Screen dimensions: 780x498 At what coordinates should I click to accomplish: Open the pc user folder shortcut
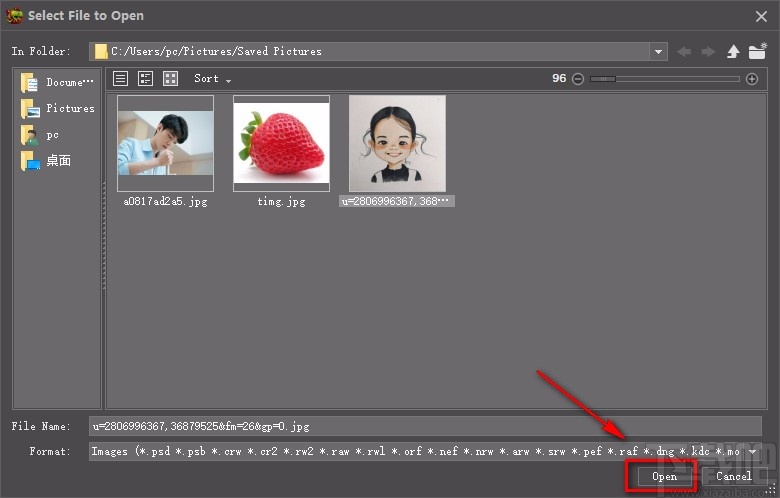tap(40, 135)
